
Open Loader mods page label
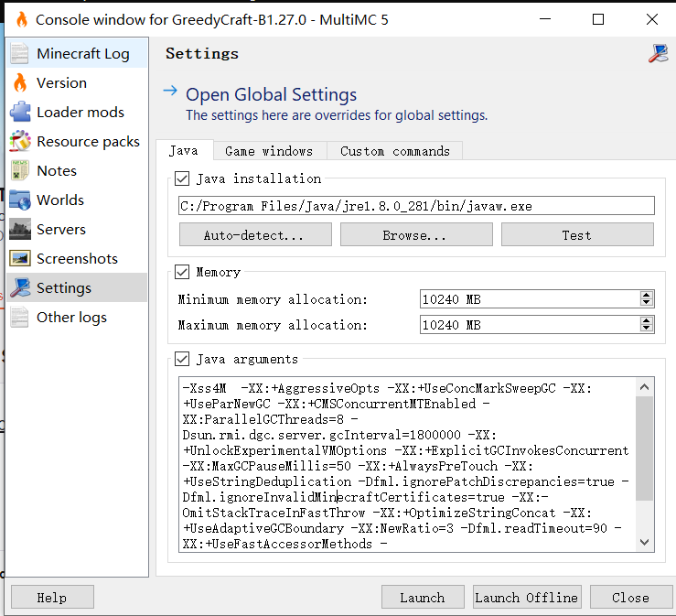(80, 113)
